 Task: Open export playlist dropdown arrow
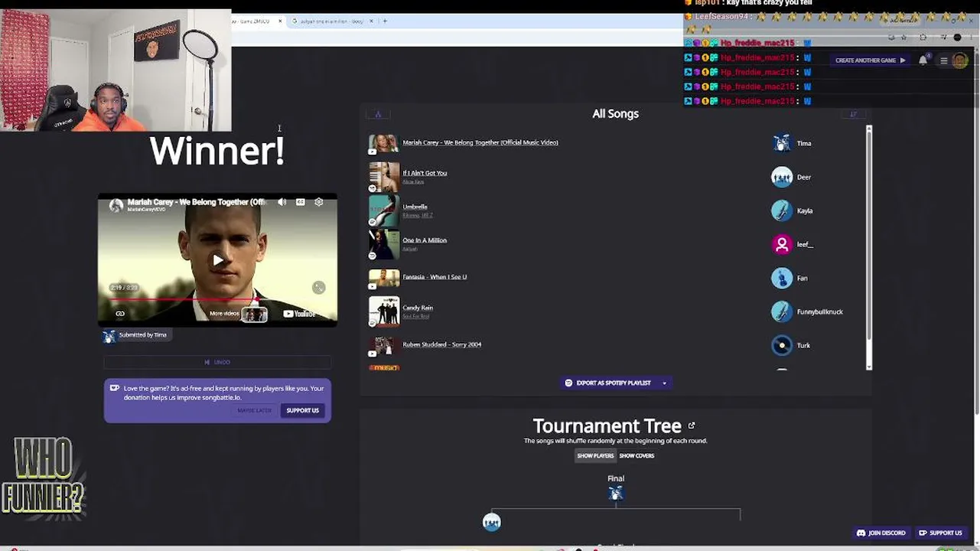[664, 383]
